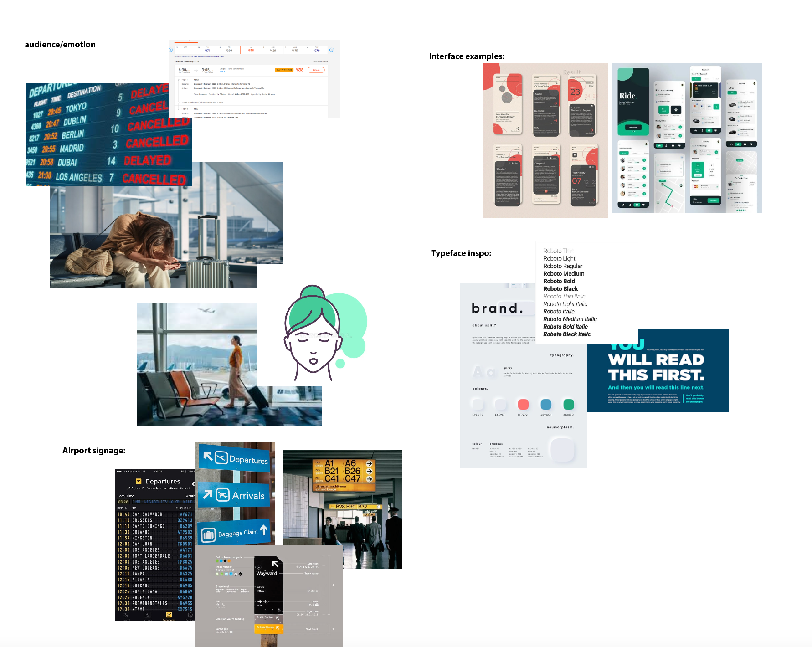Click Roboto Black Italic in the font list
The width and height of the screenshot is (812, 647).
click(x=567, y=334)
